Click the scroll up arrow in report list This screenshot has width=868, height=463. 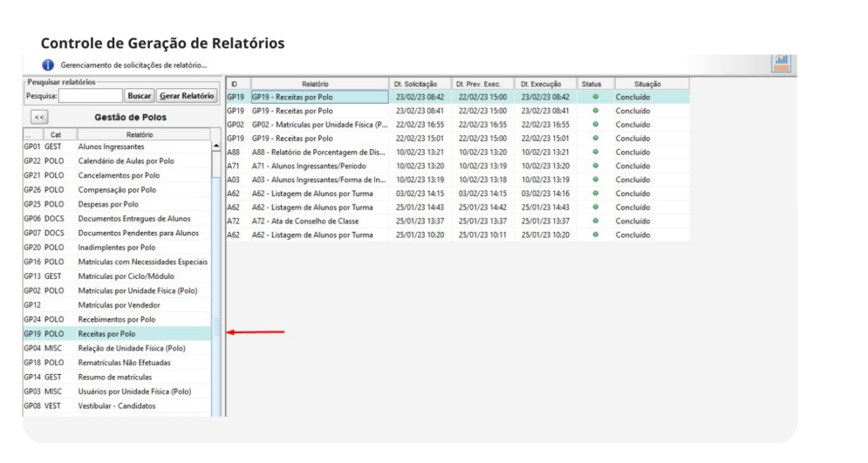click(215, 146)
